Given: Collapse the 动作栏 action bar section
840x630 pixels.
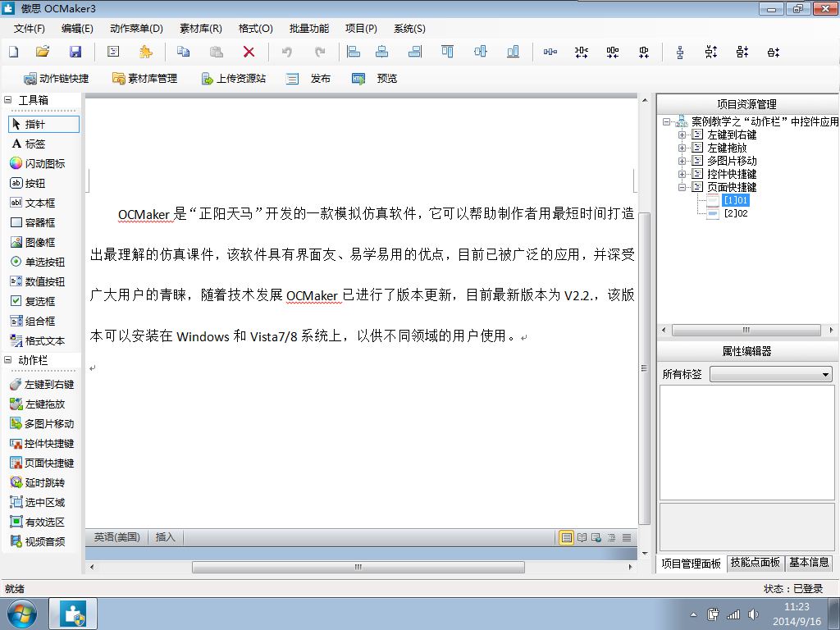Looking at the screenshot, I should (x=8, y=360).
